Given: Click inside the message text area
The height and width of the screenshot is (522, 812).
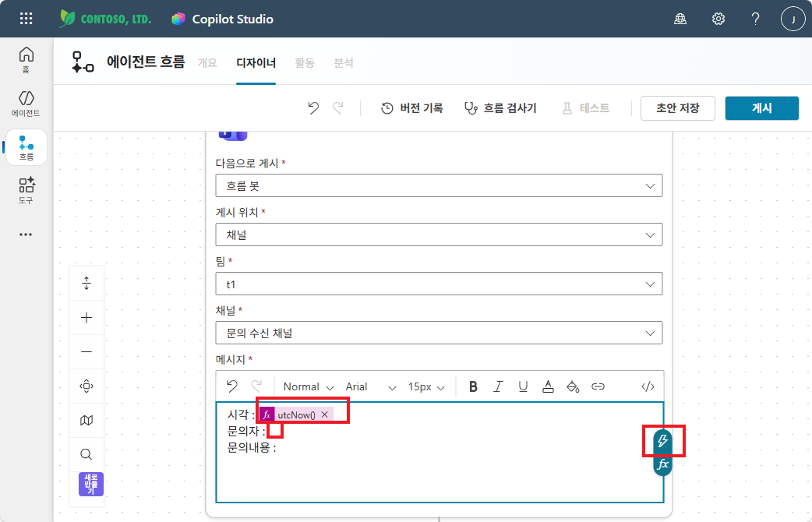Looking at the screenshot, I should click(440, 452).
